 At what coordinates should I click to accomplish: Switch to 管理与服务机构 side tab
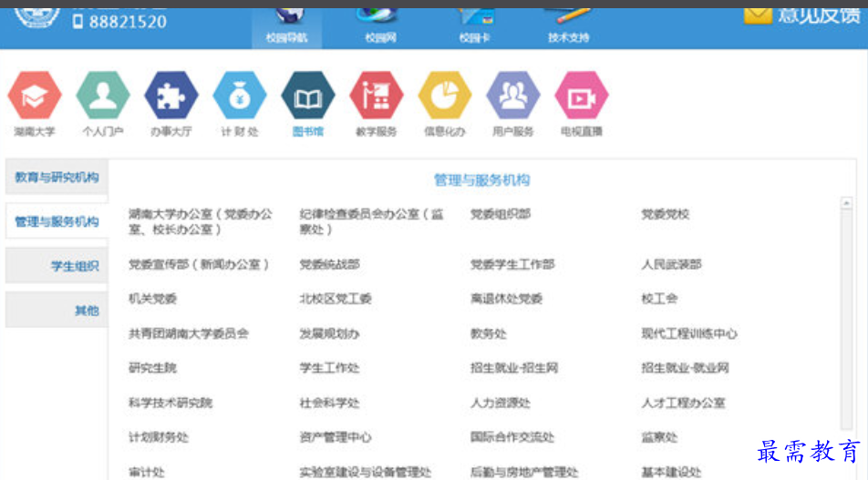[57, 221]
